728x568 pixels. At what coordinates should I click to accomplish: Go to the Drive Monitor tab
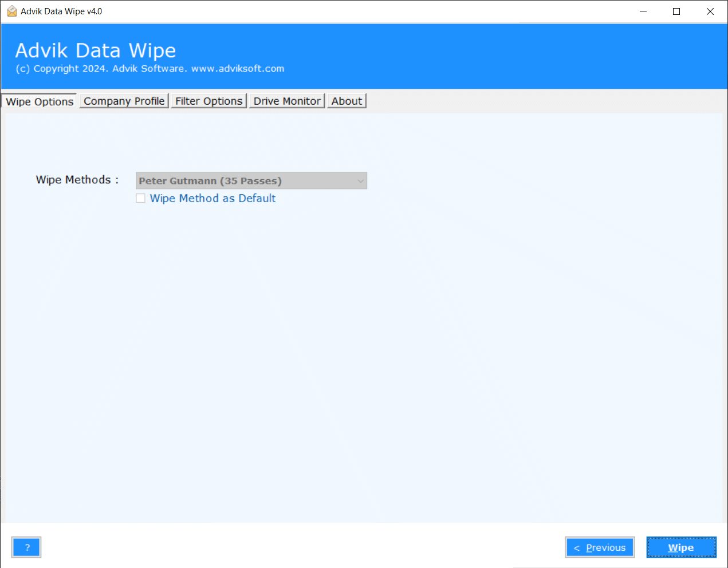pos(287,101)
